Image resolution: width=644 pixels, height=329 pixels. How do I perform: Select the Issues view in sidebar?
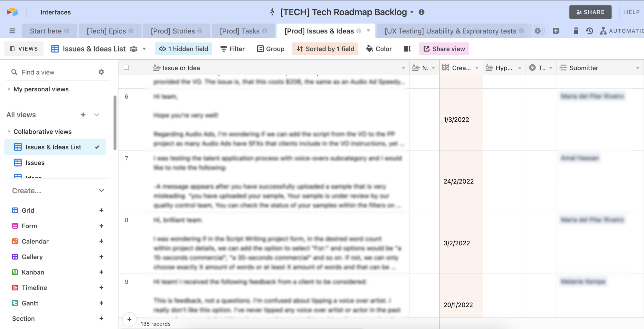[x=55, y=163]
